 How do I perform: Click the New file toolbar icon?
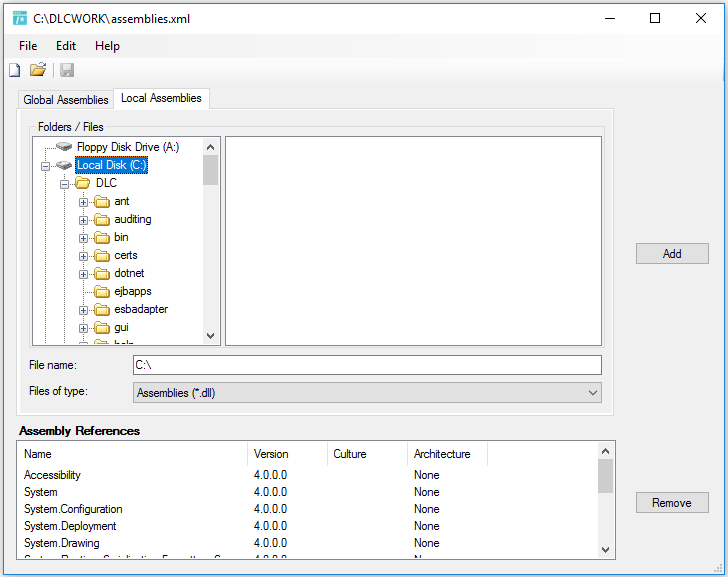coord(15,71)
